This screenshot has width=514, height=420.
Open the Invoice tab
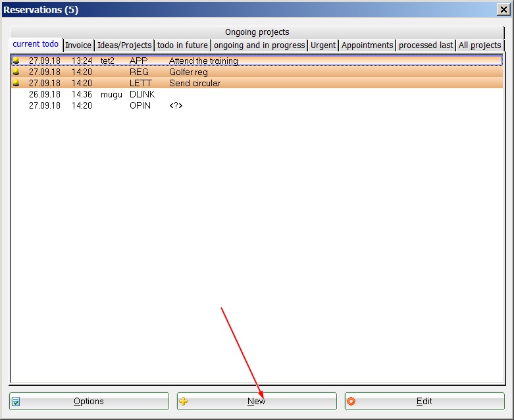[78, 45]
